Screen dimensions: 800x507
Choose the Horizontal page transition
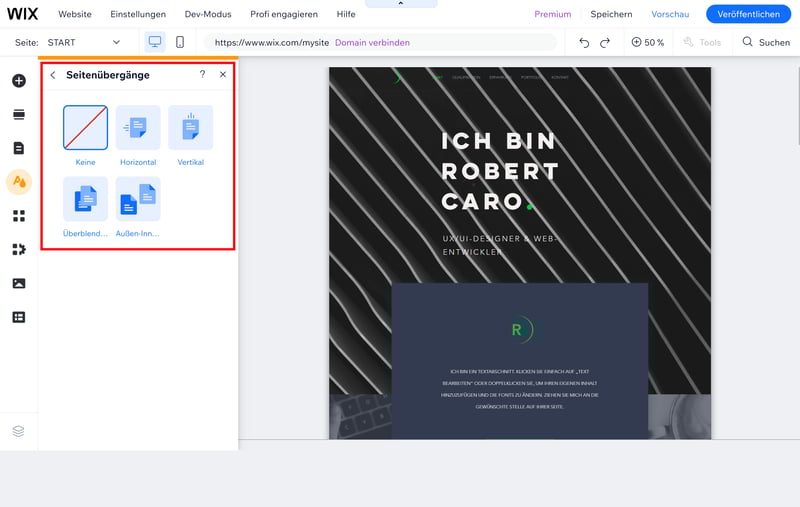[x=138, y=128]
